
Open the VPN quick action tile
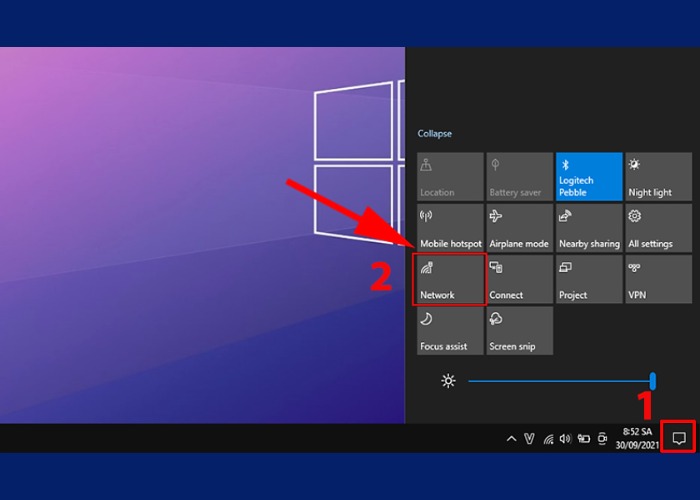657,279
